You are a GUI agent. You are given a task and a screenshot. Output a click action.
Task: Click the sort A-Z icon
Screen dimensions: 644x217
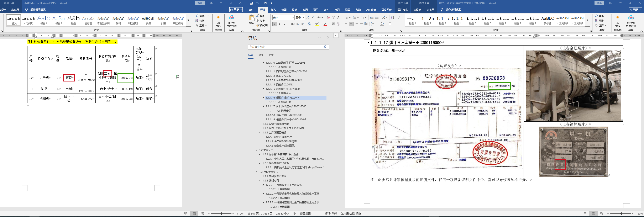393,17
